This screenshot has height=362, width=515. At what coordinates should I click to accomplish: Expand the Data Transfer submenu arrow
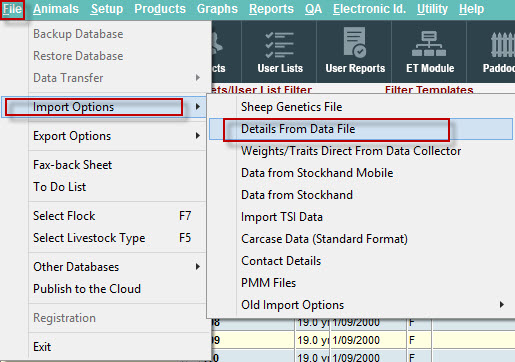click(x=198, y=78)
